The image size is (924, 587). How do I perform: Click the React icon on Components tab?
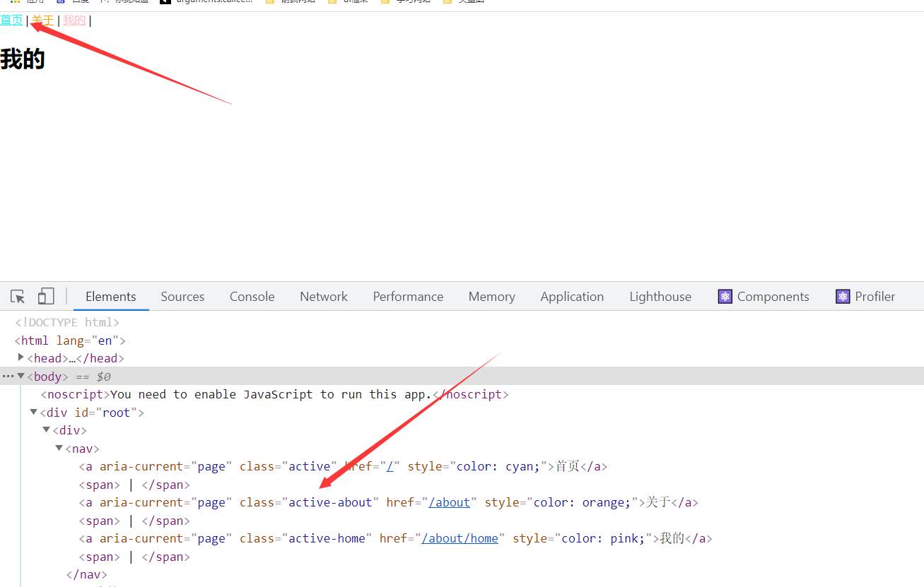click(x=725, y=297)
